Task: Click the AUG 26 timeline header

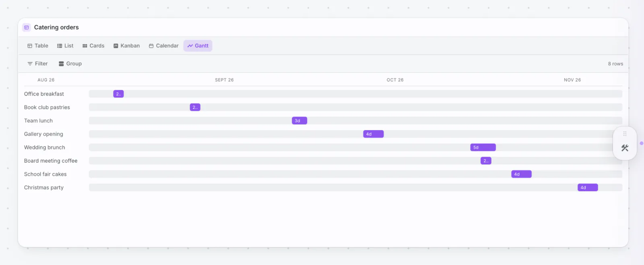Action: tap(46, 80)
